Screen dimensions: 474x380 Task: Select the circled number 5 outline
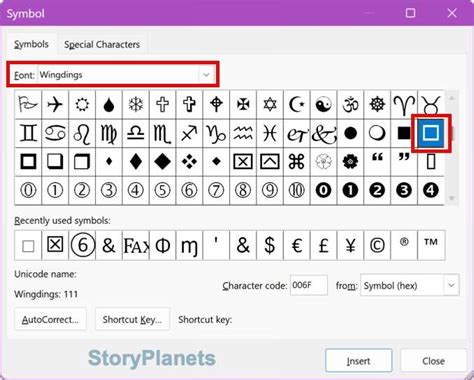click(163, 190)
